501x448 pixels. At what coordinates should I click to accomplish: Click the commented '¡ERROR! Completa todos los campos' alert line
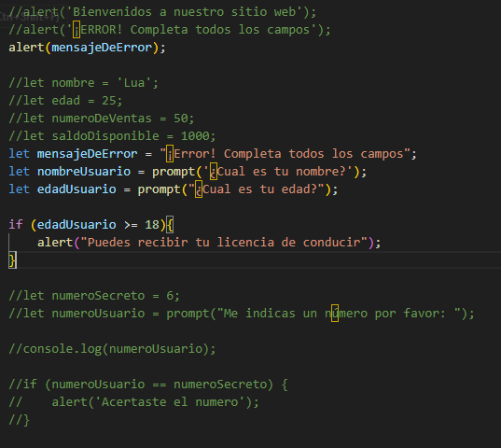170,30
